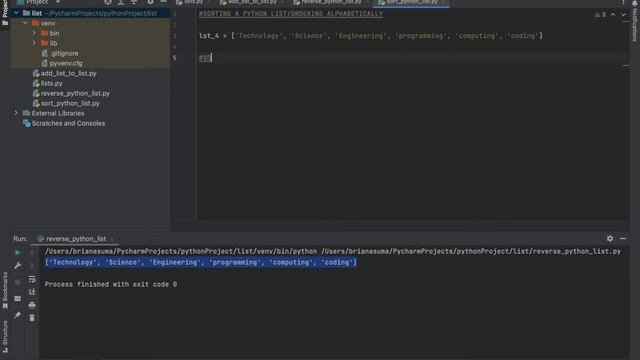640x360 pixels.
Task: Collapse the venv folder
Action: tap(25, 23)
